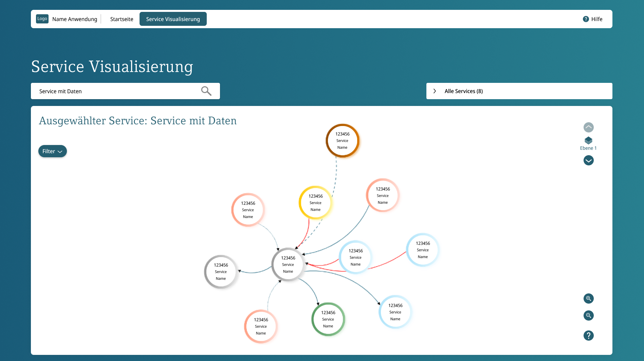
Task: Click the Ebene 1 layers icon
Action: pyautogui.click(x=588, y=140)
